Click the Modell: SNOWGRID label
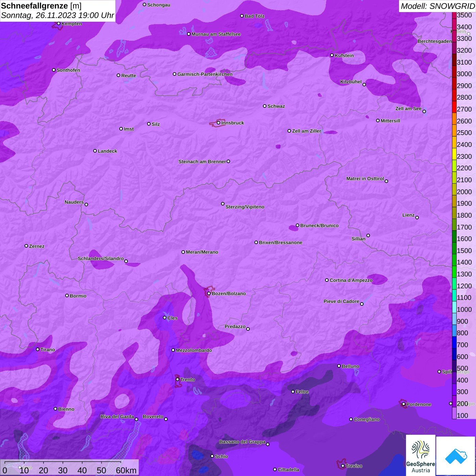 438,6
